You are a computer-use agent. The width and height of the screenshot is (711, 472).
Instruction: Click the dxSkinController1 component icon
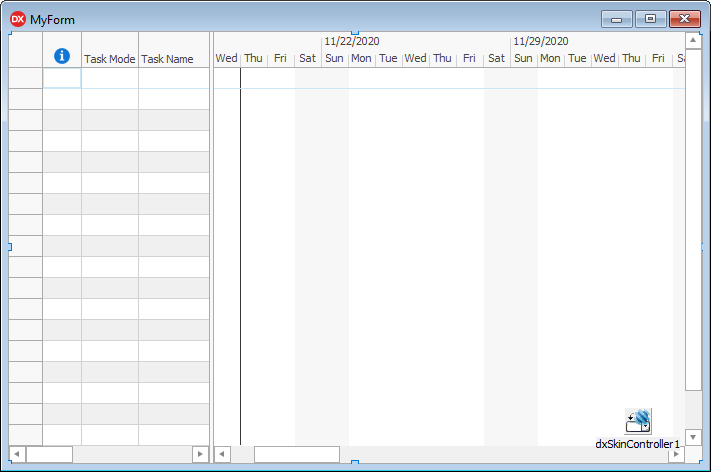tap(638, 421)
